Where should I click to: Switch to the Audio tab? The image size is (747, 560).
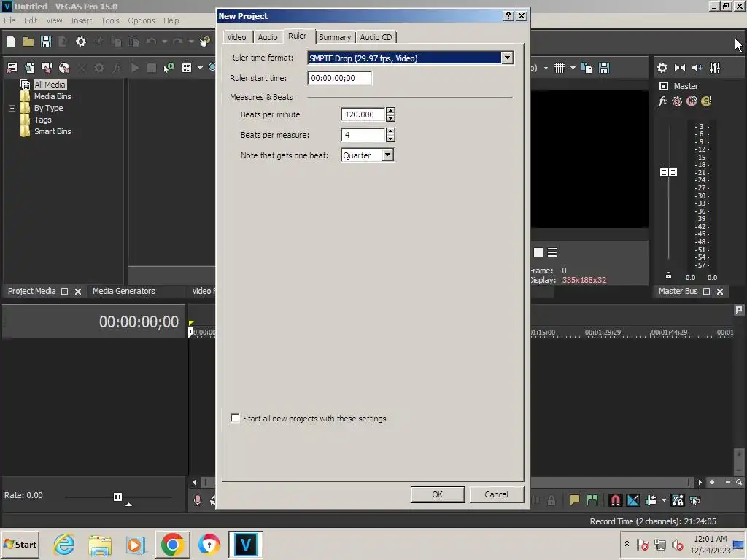267,37
